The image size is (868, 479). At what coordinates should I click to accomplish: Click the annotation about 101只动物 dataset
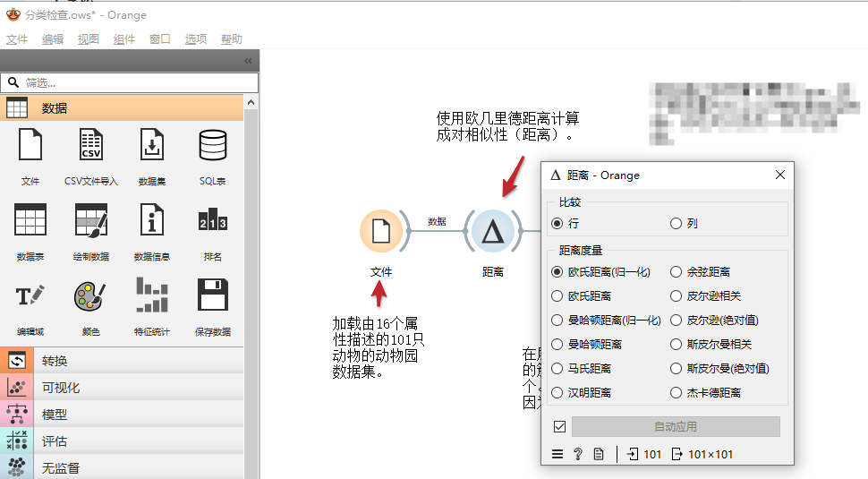[379, 347]
